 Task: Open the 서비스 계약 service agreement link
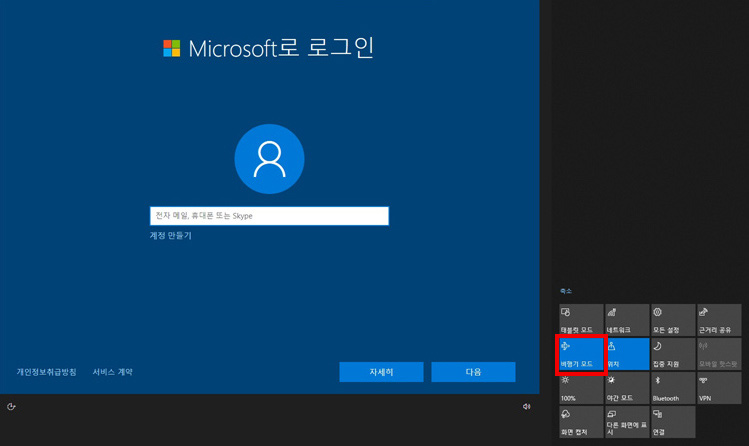[113, 372]
